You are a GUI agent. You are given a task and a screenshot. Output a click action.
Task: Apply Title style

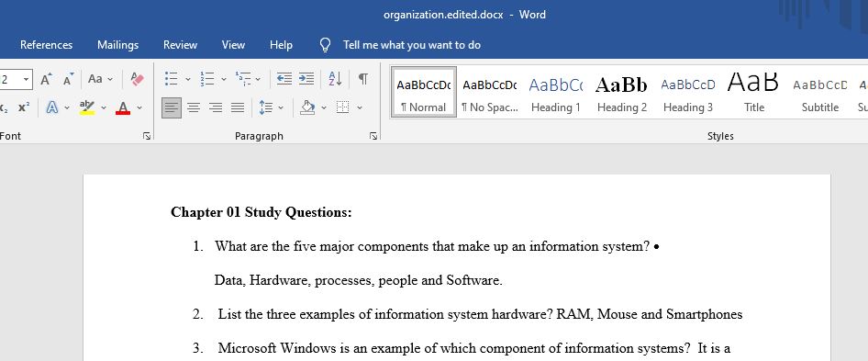click(754, 93)
